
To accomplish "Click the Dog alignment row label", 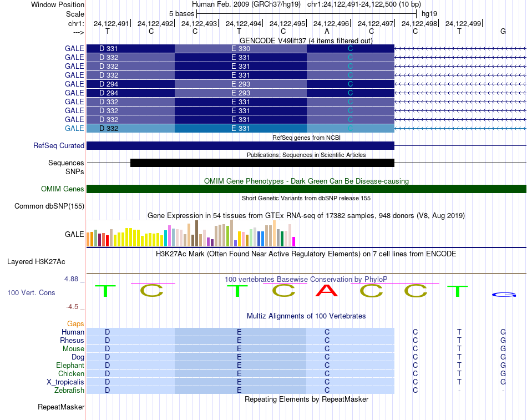I will pos(78,357).
